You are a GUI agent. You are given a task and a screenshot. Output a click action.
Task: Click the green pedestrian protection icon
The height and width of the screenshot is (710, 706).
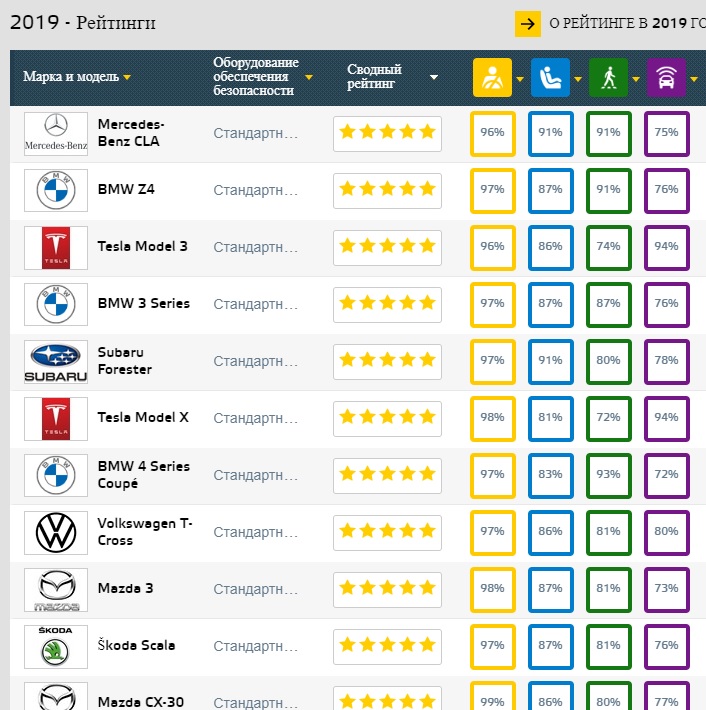[x=608, y=77]
